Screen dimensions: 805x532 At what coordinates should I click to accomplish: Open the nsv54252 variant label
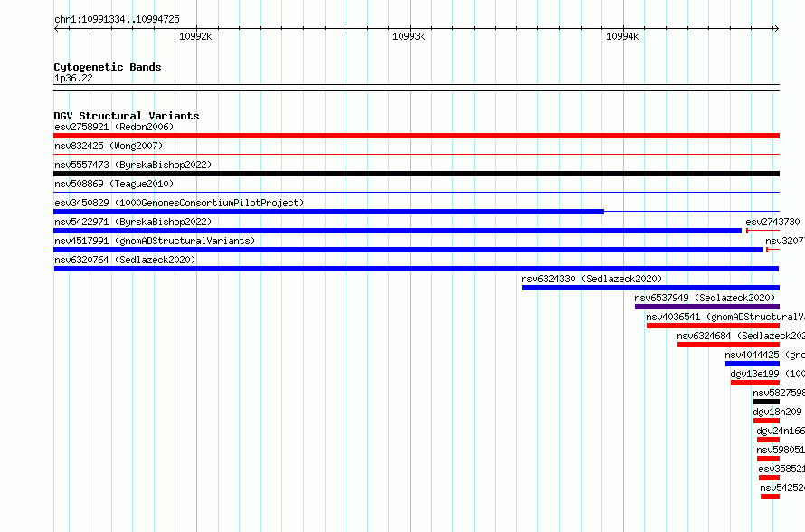click(782, 488)
